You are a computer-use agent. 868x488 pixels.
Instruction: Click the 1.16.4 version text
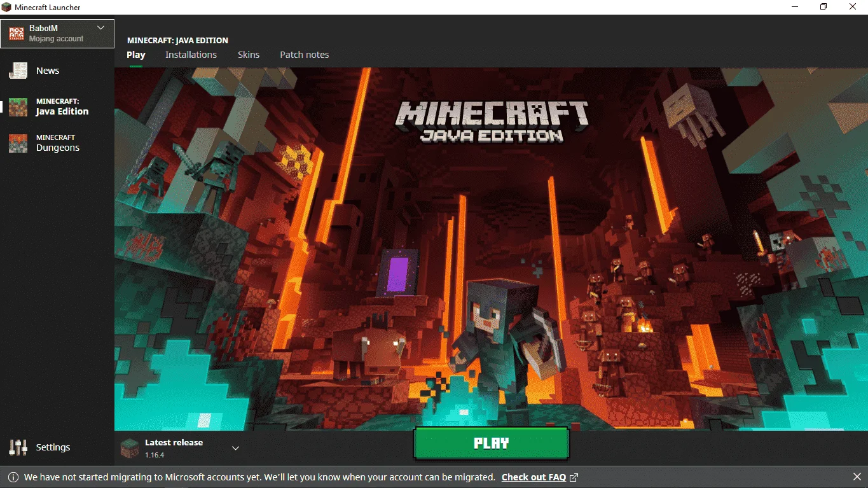tap(155, 455)
